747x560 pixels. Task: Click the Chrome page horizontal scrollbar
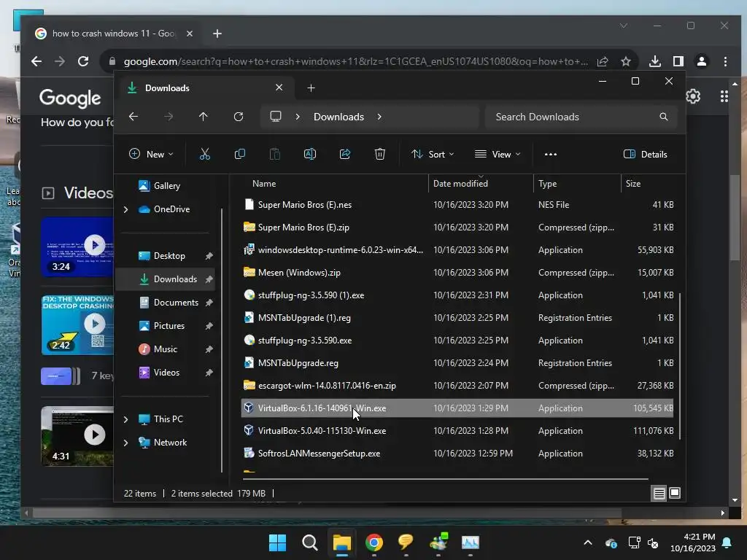pos(326,513)
